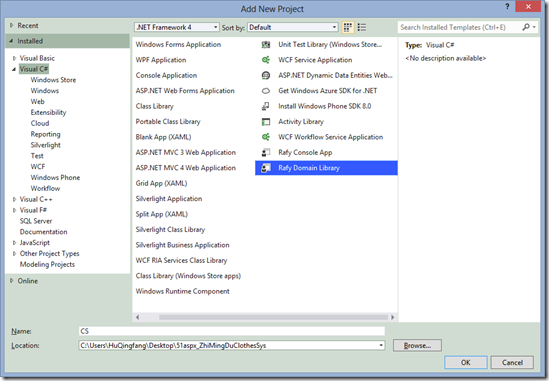Select the Test category
The width and height of the screenshot is (549, 381).
coord(37,156)
